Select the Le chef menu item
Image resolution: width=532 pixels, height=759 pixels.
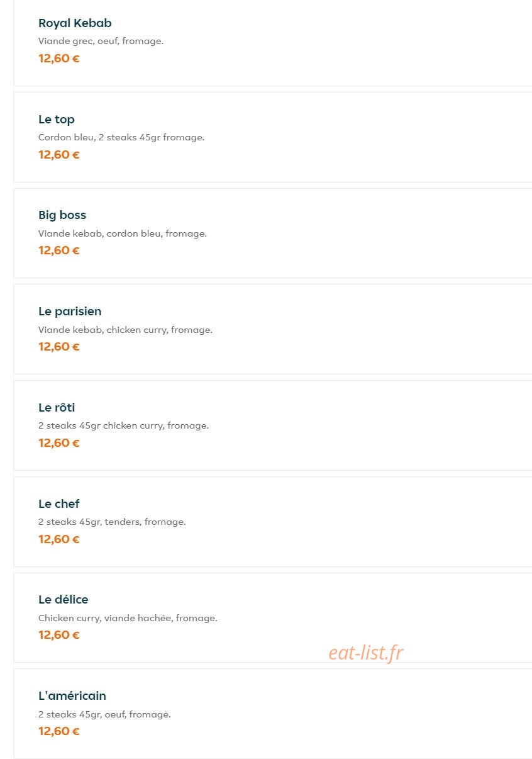pos(273,522)
